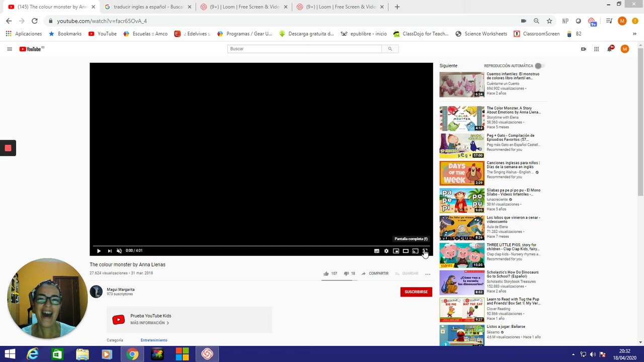Open more actions three-dot menu
This screenshot has width=644, height=362.
428,274
